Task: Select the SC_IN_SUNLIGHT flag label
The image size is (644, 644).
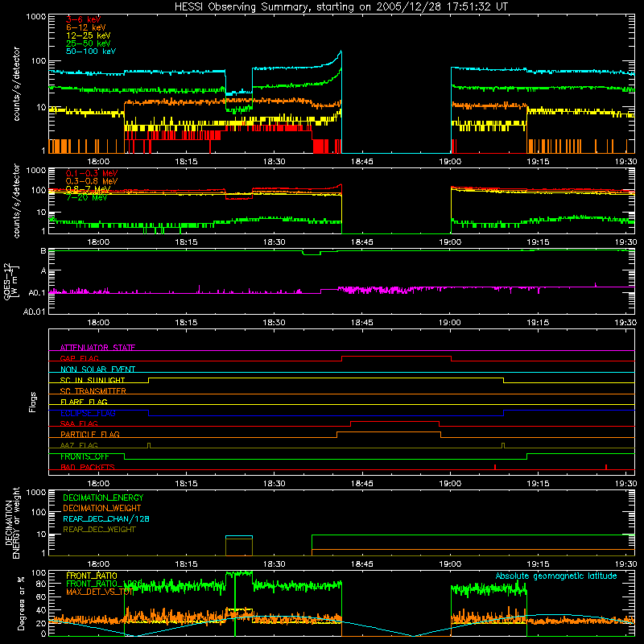Action: [93, 380]
